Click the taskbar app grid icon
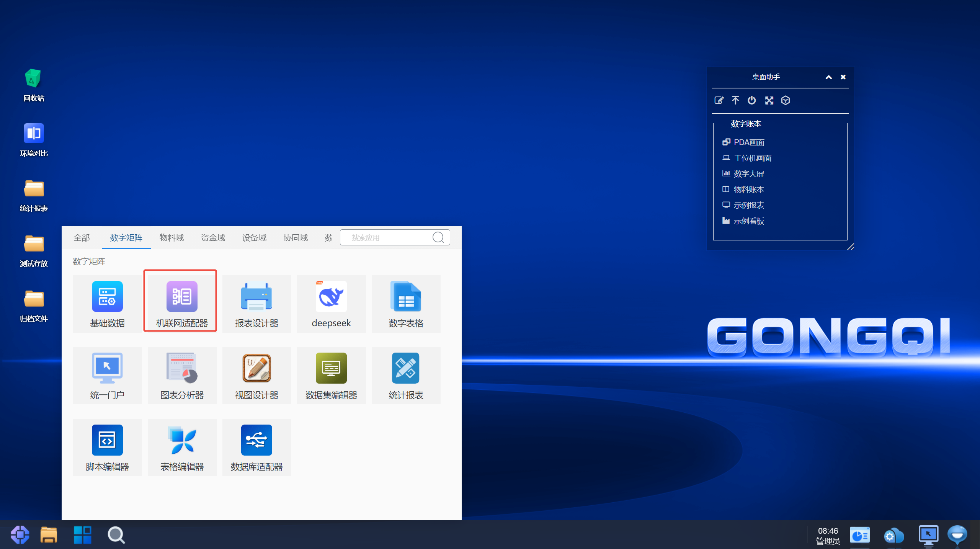The height and width of the screenshot is (549, 980). [x=82, y=534]
